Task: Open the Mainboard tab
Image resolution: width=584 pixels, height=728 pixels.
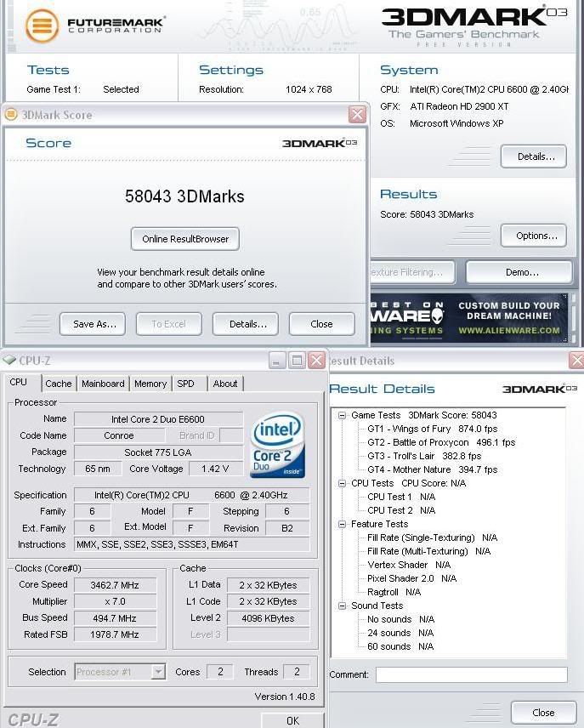Action: click(x=103, y=384)
